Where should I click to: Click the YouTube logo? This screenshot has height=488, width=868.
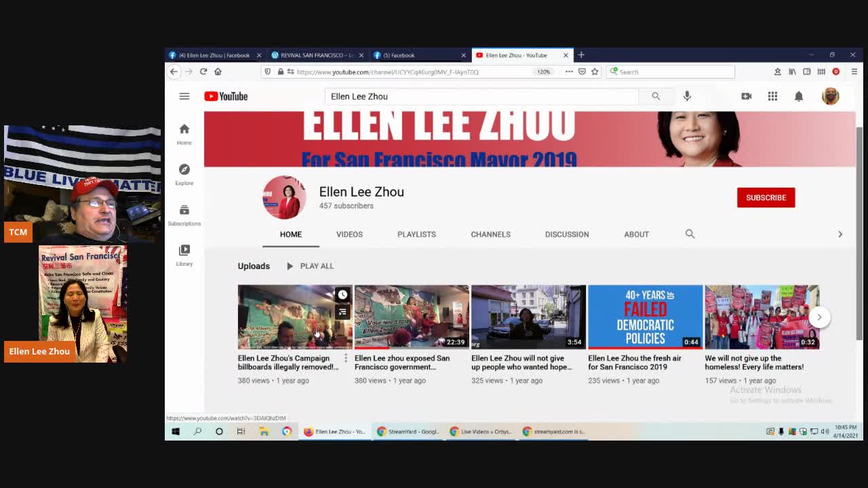226,96
